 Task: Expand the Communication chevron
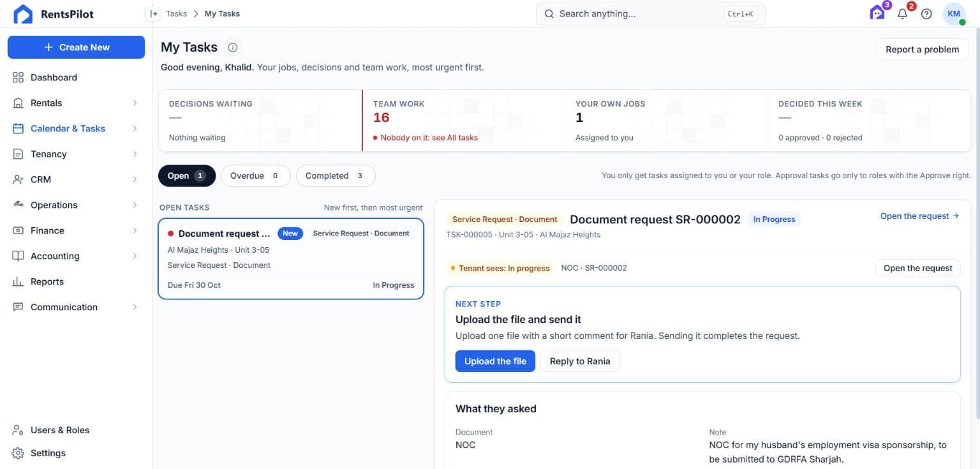(135, 307)
